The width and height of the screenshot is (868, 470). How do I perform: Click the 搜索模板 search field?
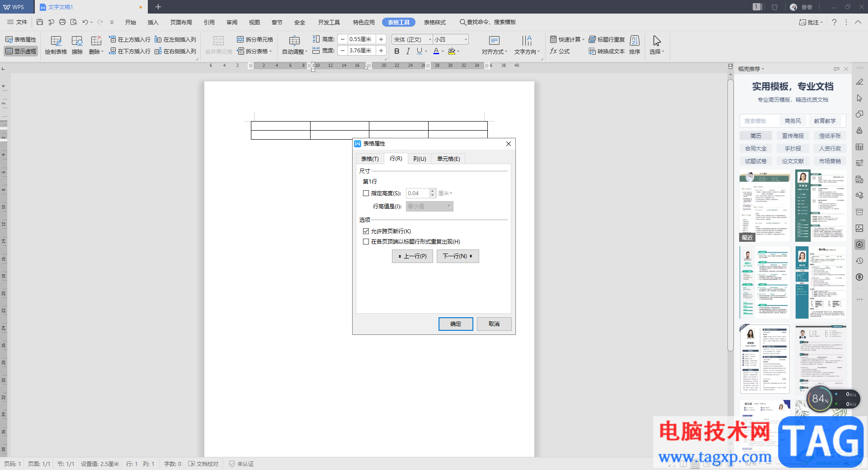coord(760,121)
